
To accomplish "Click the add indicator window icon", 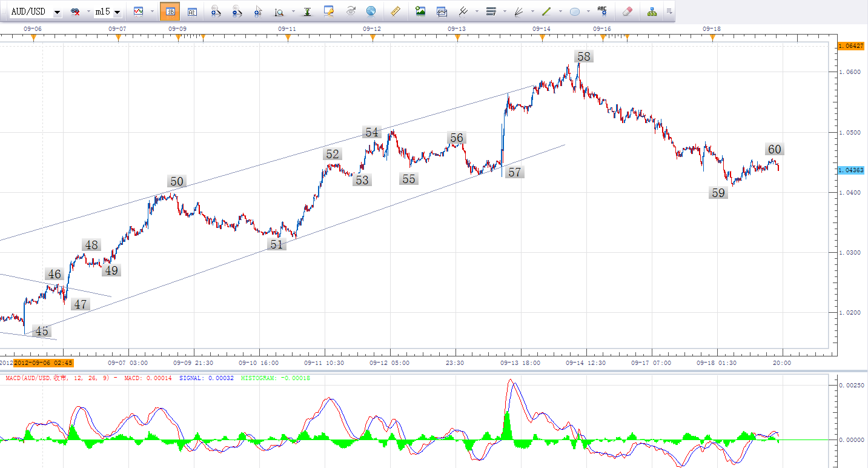I will click(x=442, y=12).
